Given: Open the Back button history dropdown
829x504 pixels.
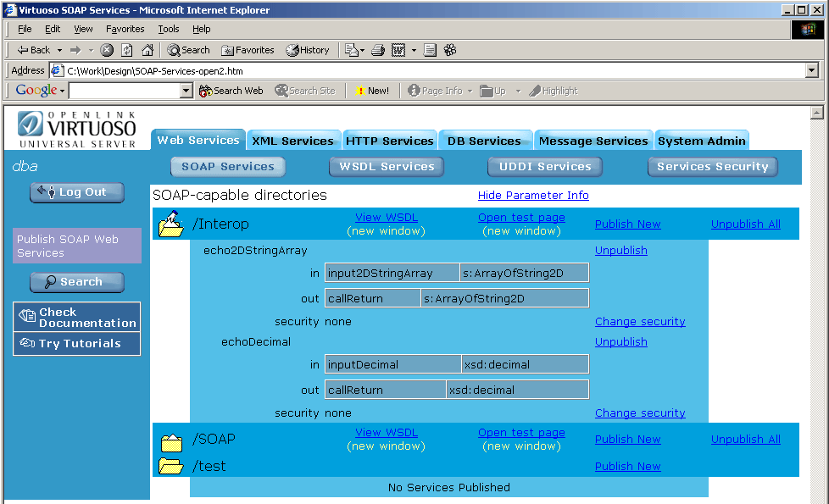Looking at the screenshot, I should (59, 50).
